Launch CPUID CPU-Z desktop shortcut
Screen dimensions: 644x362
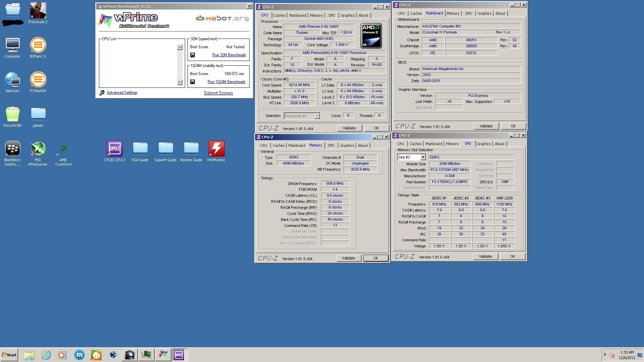[114, 152]
